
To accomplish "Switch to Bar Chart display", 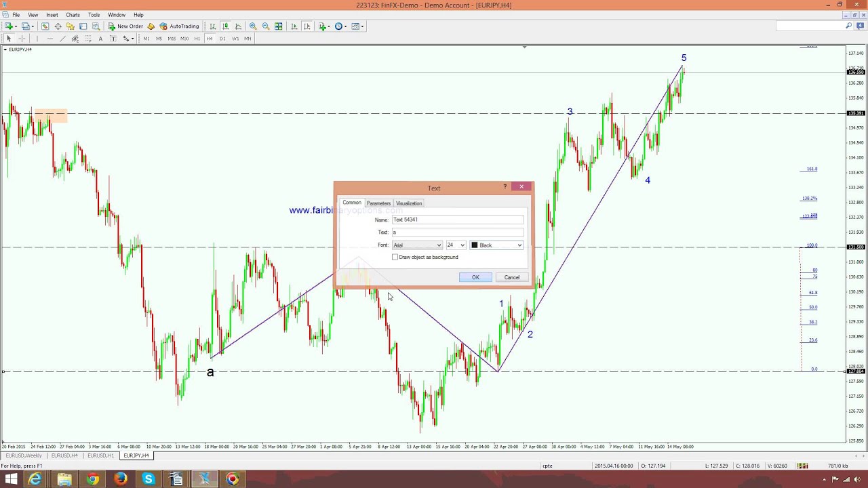I will (x=213, y=26).
